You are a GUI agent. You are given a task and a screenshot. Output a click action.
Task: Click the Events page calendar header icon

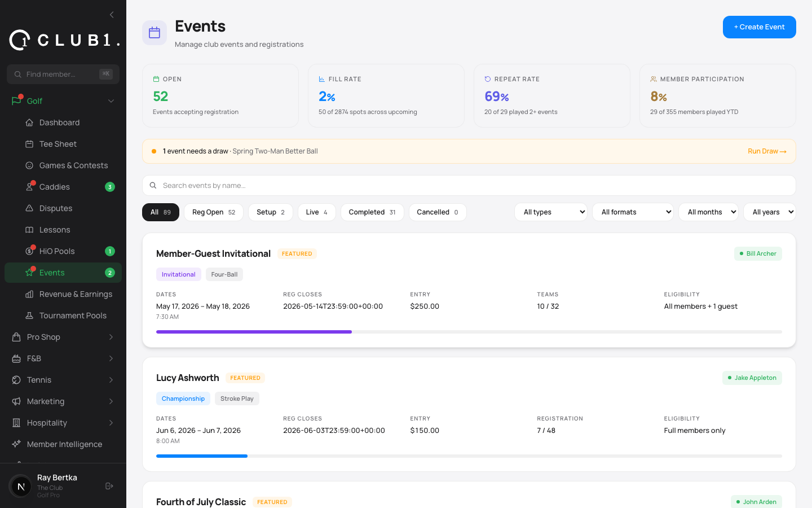155,33
